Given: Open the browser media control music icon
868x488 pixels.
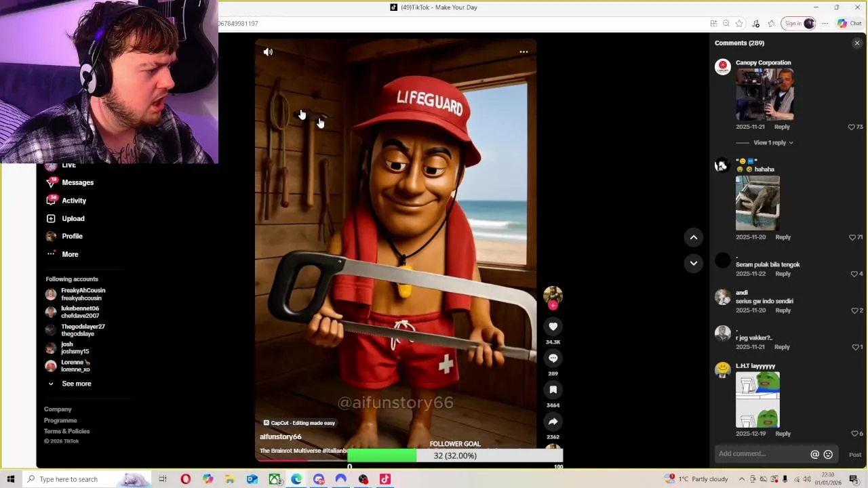Looking at the screenshot, I should pos(755,24).
